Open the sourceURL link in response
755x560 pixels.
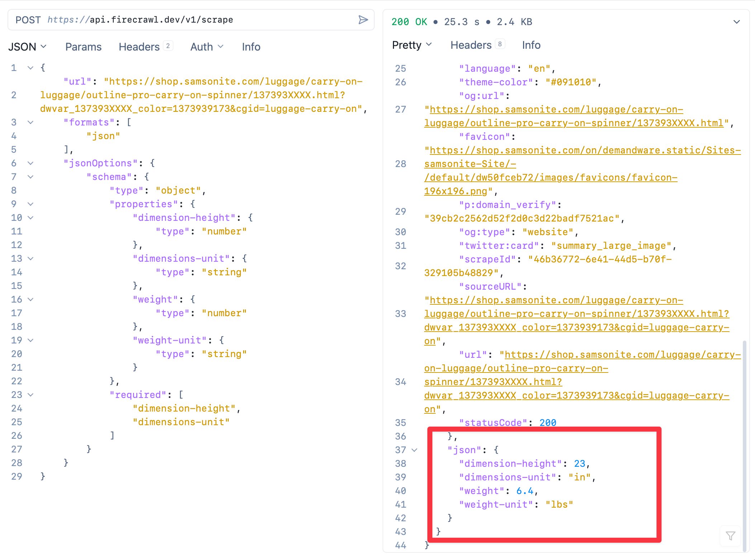tap(576, 321)
